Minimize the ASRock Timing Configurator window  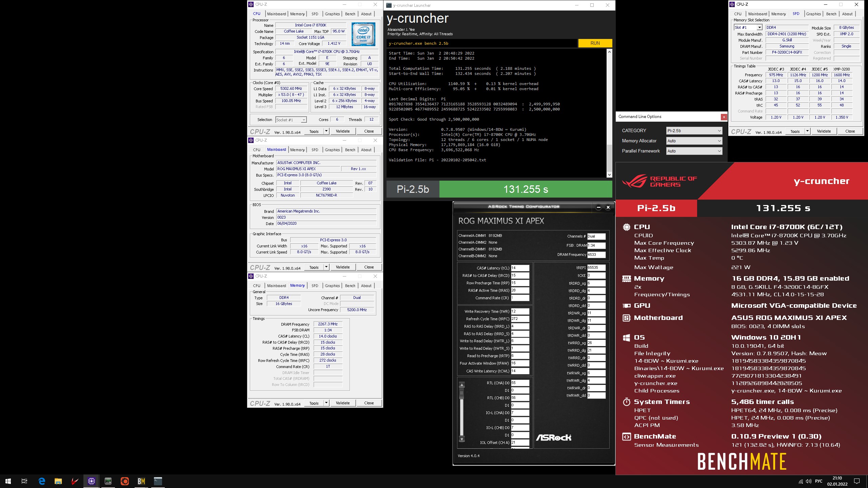[x=599, y=207]
